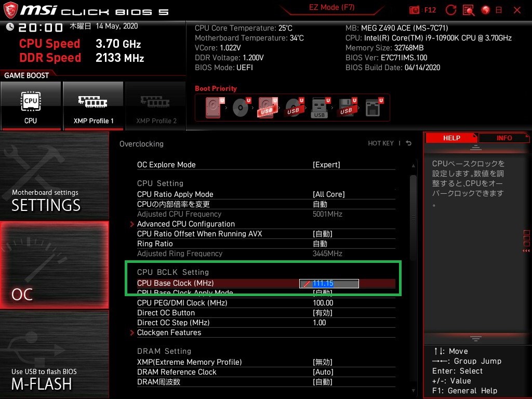
Task: Select Direct OC Step (MHz) row
Action: tap(266, 322)
